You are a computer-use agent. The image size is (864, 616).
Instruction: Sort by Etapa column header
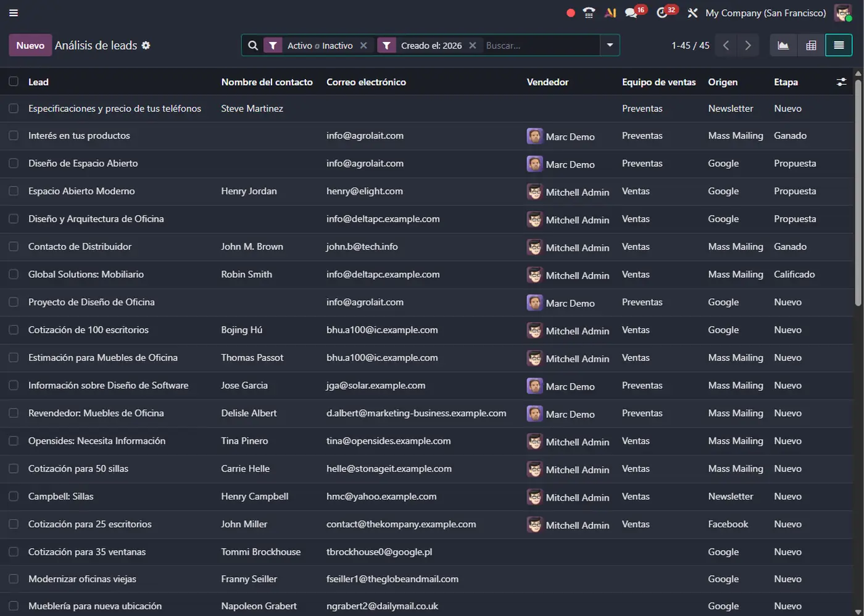[x=786, y=82]
